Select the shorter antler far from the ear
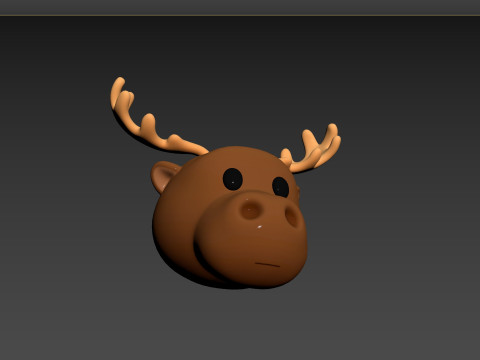 (310, 148)
